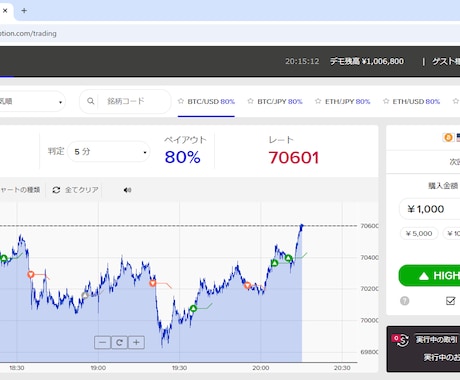The image size is (460, 380).
Task: Select the BTC/USD 80% tab
Action: (211, 101)
